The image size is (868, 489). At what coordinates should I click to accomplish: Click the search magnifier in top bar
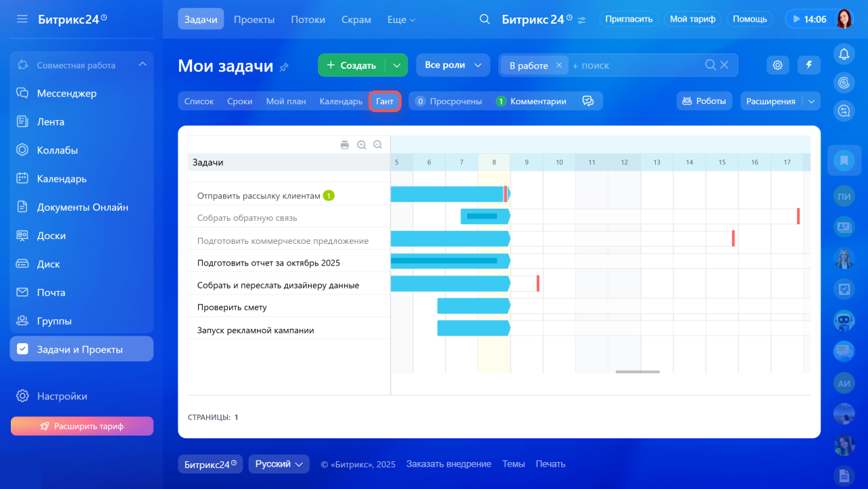[484, 19]
